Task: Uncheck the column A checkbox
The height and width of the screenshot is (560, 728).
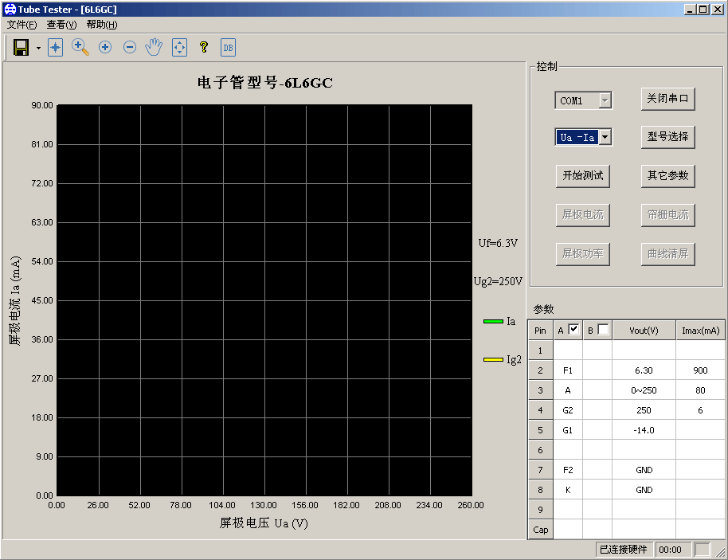Action: 573,329
